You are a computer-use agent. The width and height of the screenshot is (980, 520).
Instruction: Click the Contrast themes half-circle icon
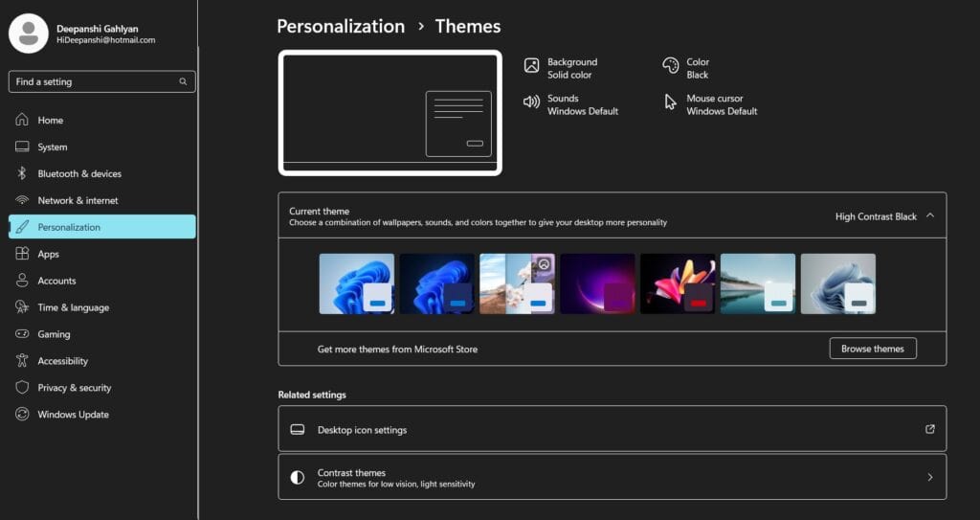[x=298, y=478]
